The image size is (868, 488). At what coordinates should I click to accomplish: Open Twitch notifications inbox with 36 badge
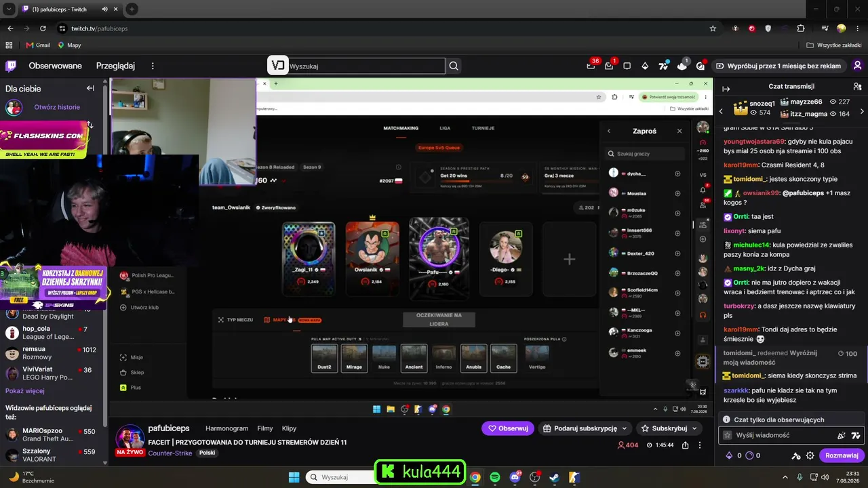591,66
